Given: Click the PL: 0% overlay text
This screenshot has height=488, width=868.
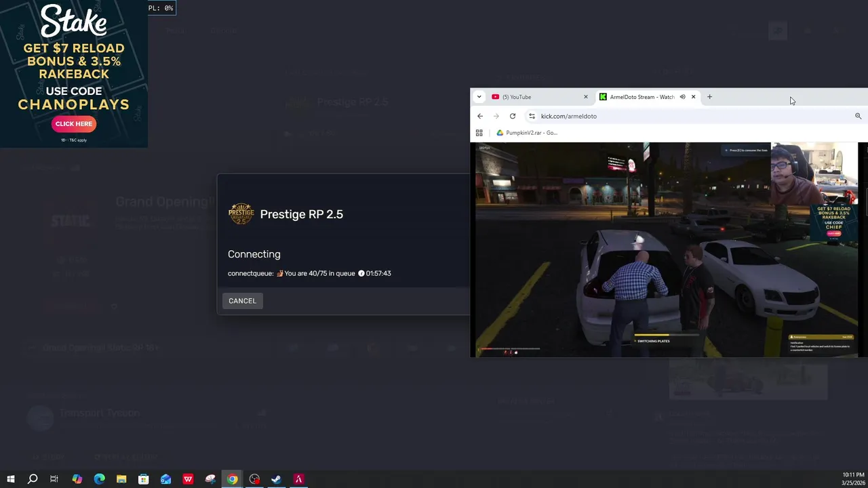Looking at the screenshot, I should click(x=161, y=8).
